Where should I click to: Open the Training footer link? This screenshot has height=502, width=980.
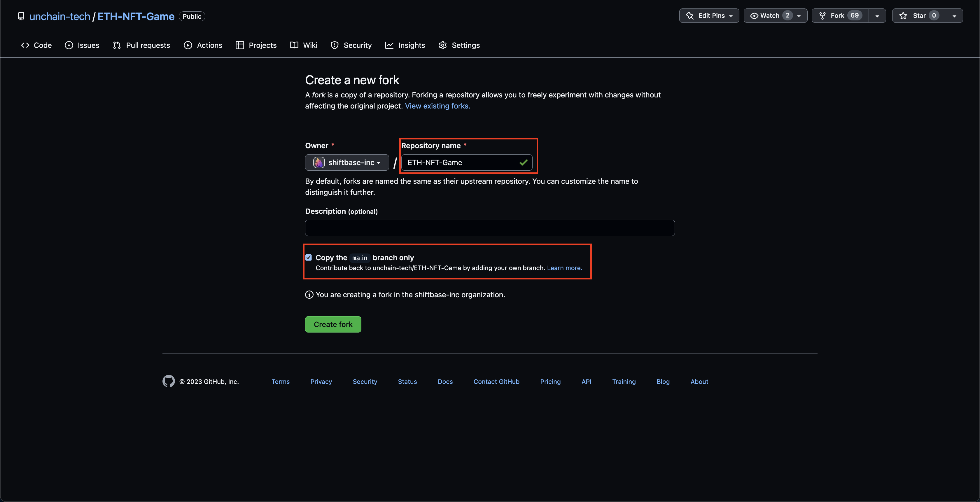click(624, 381)
